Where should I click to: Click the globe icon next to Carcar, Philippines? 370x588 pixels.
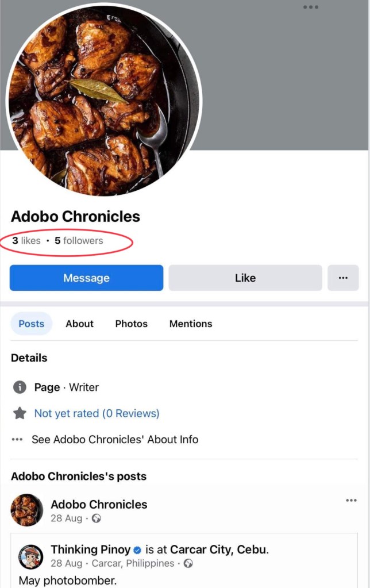point(188,563)
